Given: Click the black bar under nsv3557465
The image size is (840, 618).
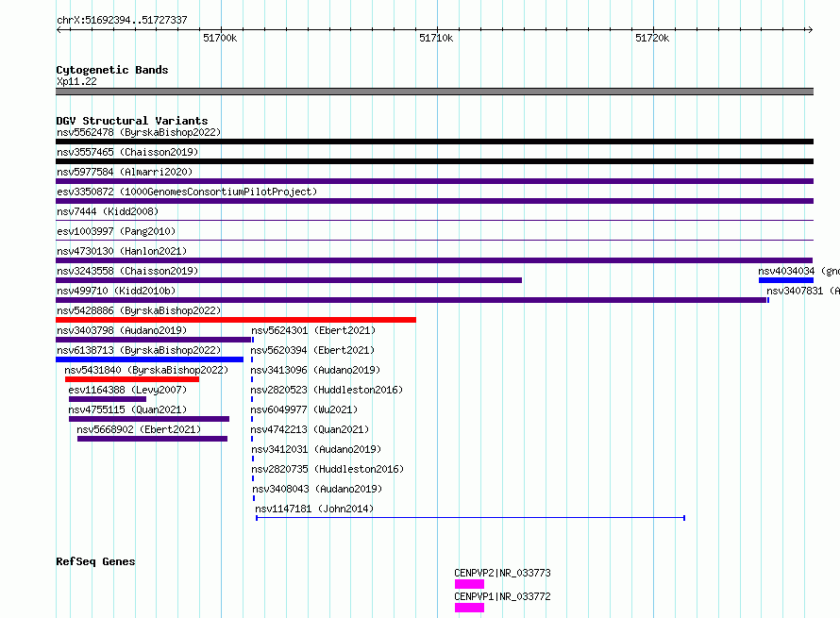Looking at the screenshot, I should tap(434, 161).
